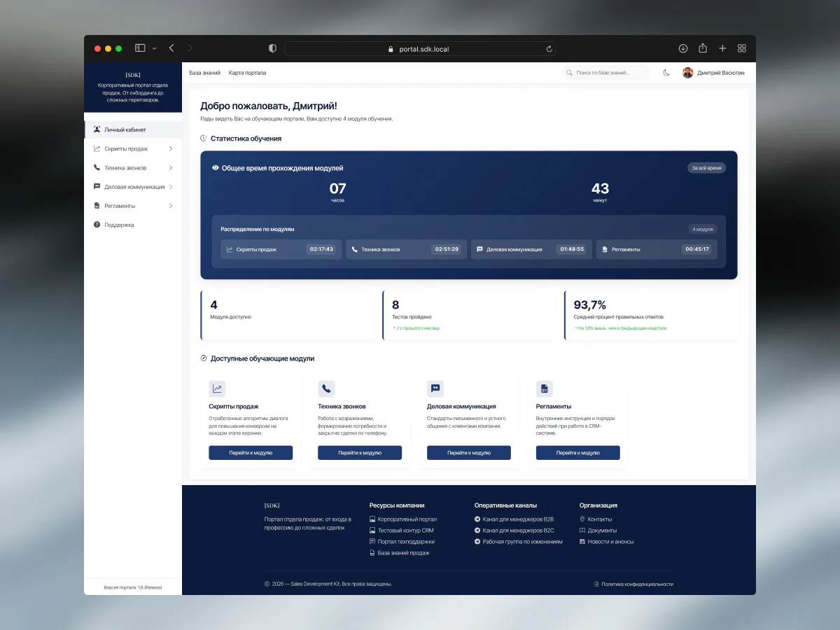The image size is (840, 630).
Task: Click the Поиск по базе знаний search field
Action: click(606, 73)
